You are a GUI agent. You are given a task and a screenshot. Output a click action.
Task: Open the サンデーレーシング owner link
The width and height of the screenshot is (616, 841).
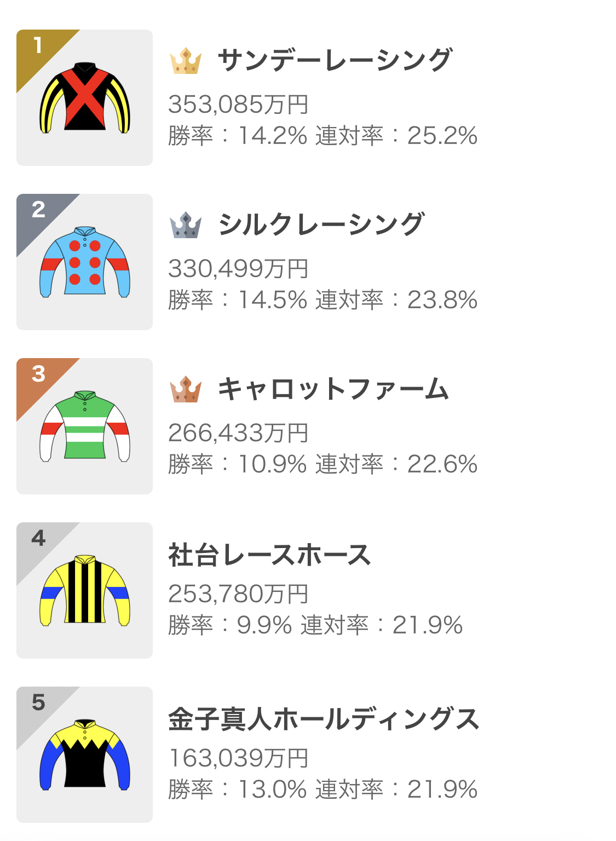[335, 60]
